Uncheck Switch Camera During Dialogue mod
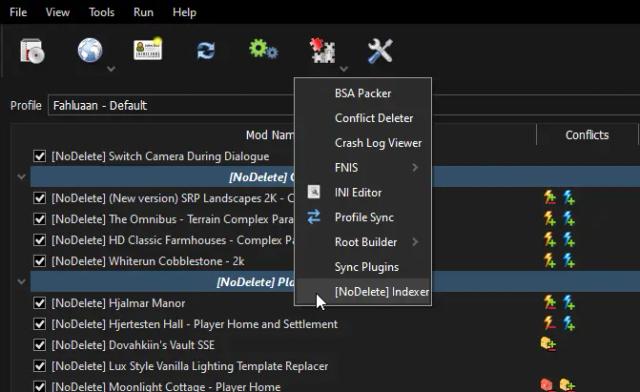The image size is (640, 392). 40,156
